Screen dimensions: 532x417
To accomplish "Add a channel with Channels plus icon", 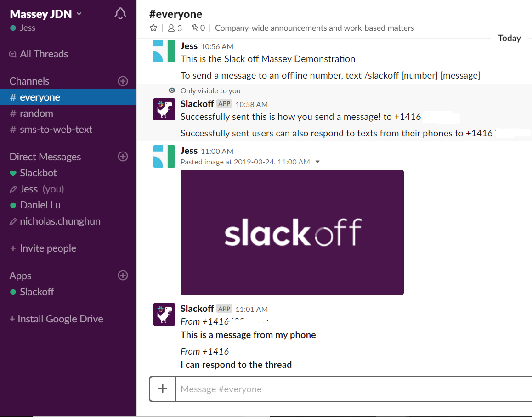I will click(123, 81).
